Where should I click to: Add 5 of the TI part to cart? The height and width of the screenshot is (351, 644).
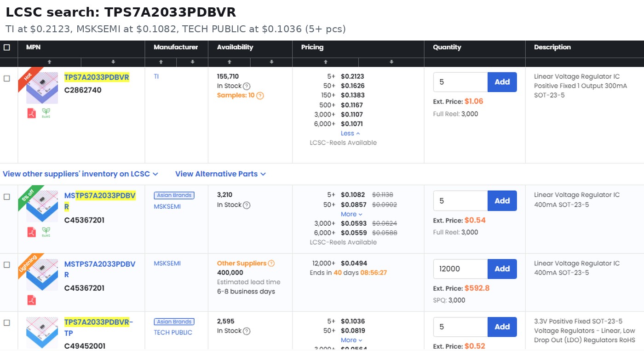(502, 82)
